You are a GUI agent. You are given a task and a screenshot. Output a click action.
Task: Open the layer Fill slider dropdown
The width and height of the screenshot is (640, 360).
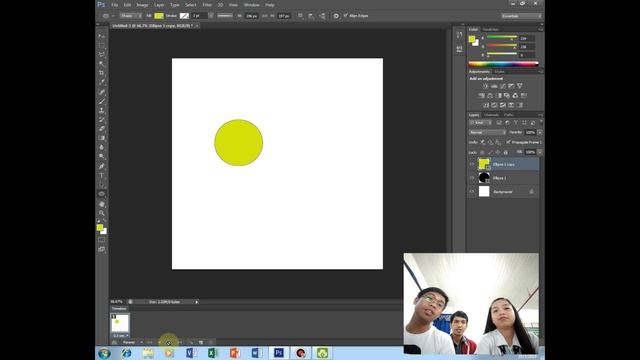(540, 152)
